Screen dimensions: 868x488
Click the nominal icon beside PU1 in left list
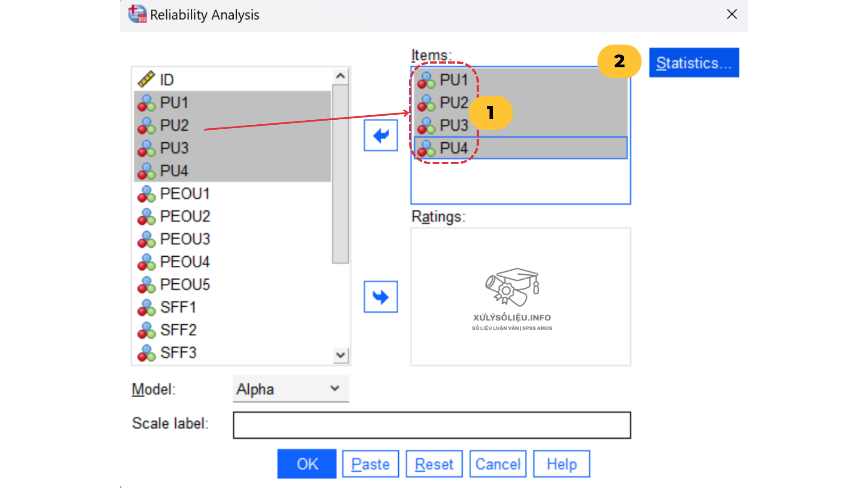tap(146, 103)
